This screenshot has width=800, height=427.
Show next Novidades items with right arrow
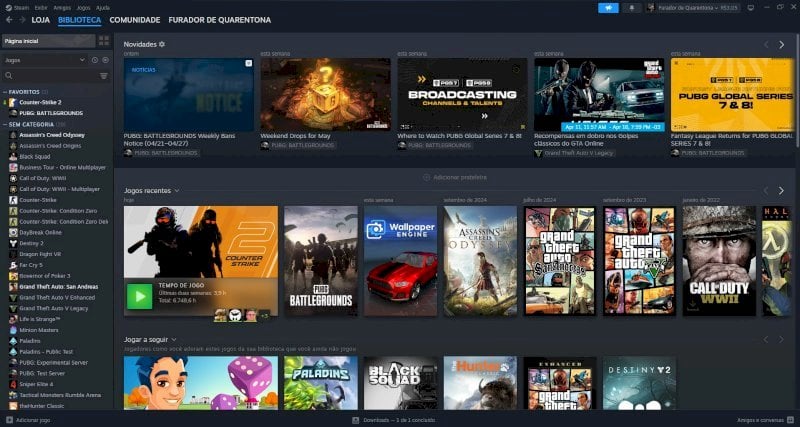781,45
